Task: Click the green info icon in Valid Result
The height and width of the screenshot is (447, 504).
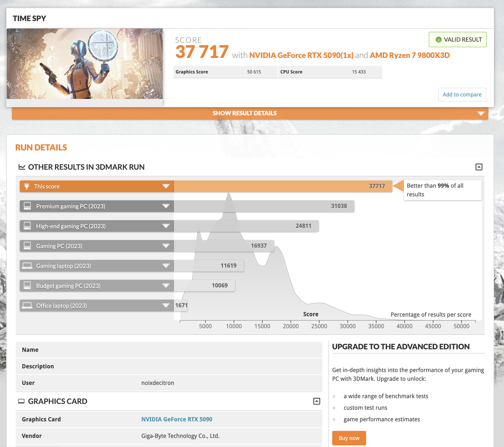Action: click(438, 40)
